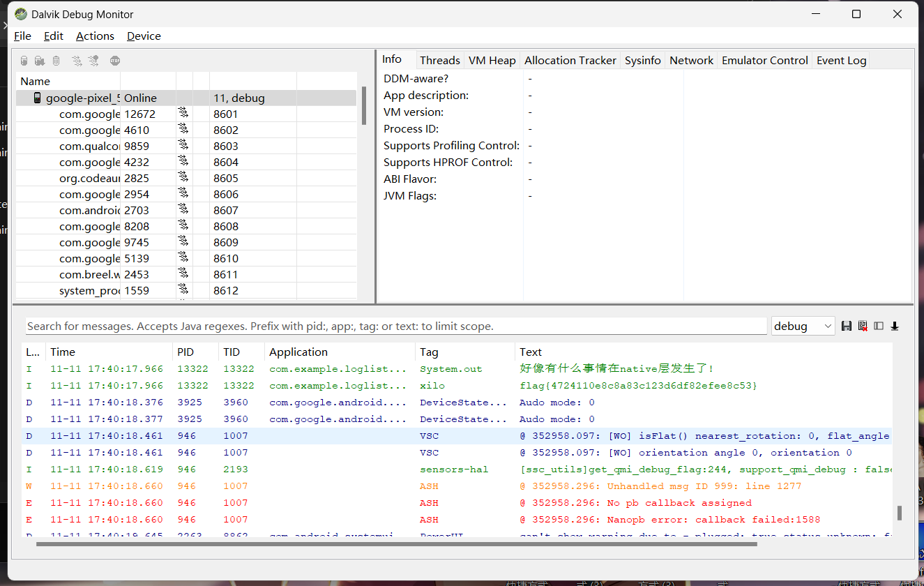Select the com.android process with PID 2703
The image size is (924, 586).
point(186,210)
